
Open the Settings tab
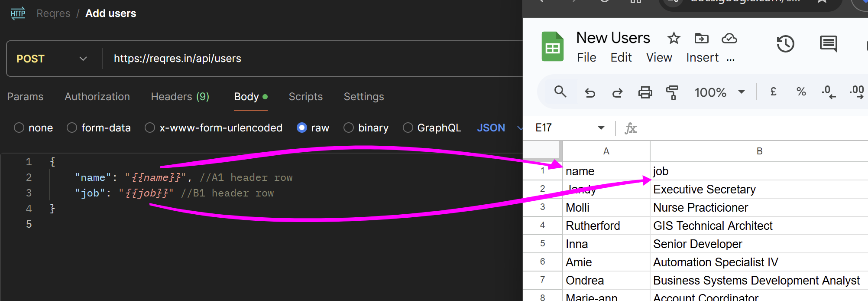[364, 97]
